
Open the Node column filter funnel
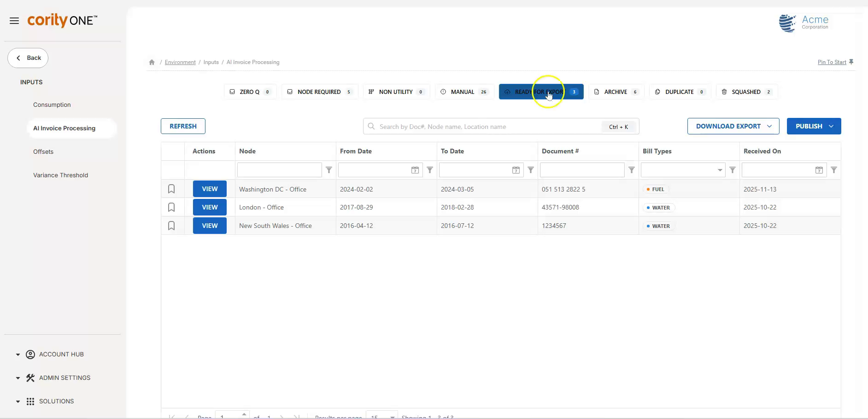pos(329,170)
